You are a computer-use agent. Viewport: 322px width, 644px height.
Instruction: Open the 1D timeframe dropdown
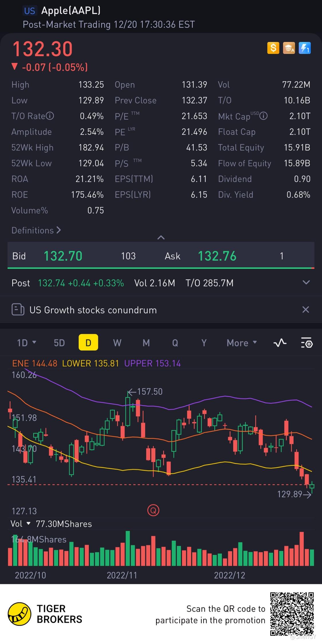click(x=26, y=343)
